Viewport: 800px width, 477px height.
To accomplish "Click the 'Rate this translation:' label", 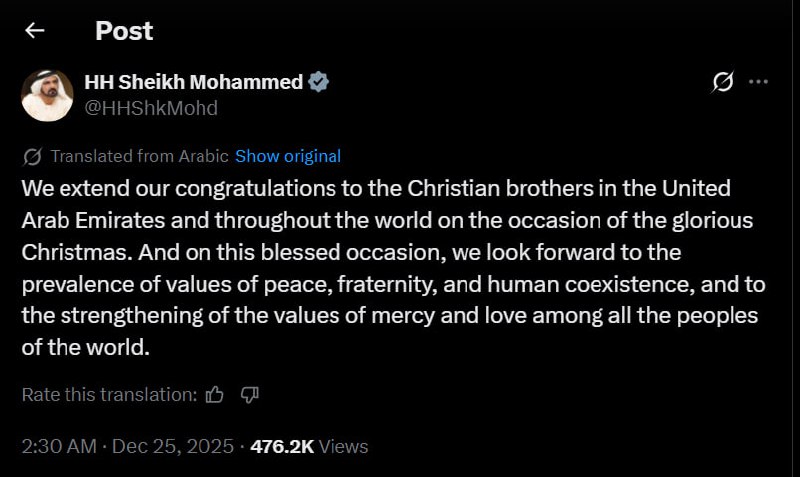I will pyautogui.click(x=109, y=395).
